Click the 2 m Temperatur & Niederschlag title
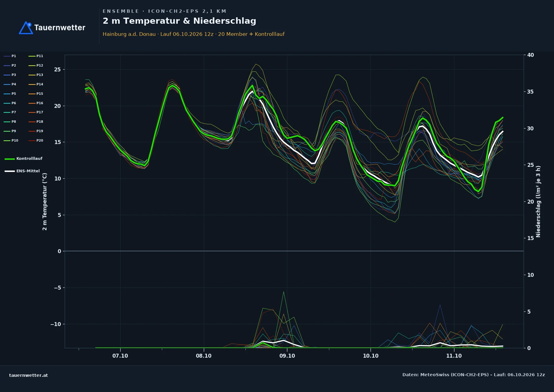This screenshot has width=554, height=392. [x=179, y=21]
